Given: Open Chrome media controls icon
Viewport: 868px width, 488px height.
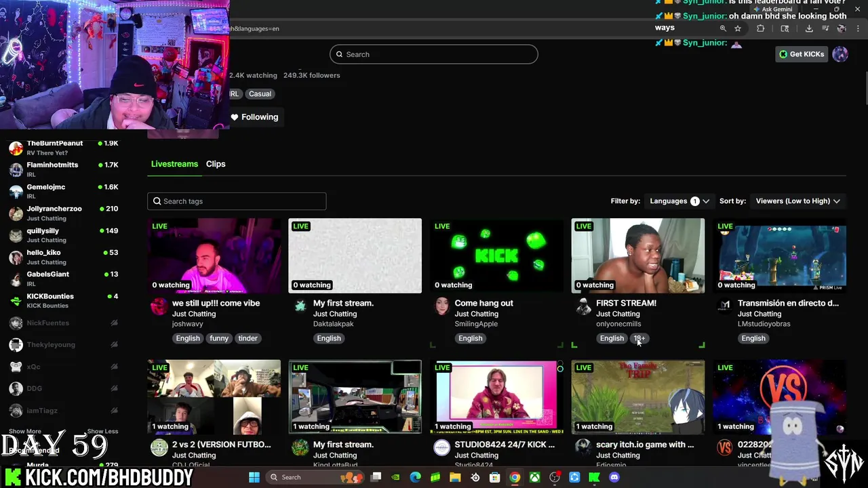Looking at the screenshot, I should click(x=825, y=28).
